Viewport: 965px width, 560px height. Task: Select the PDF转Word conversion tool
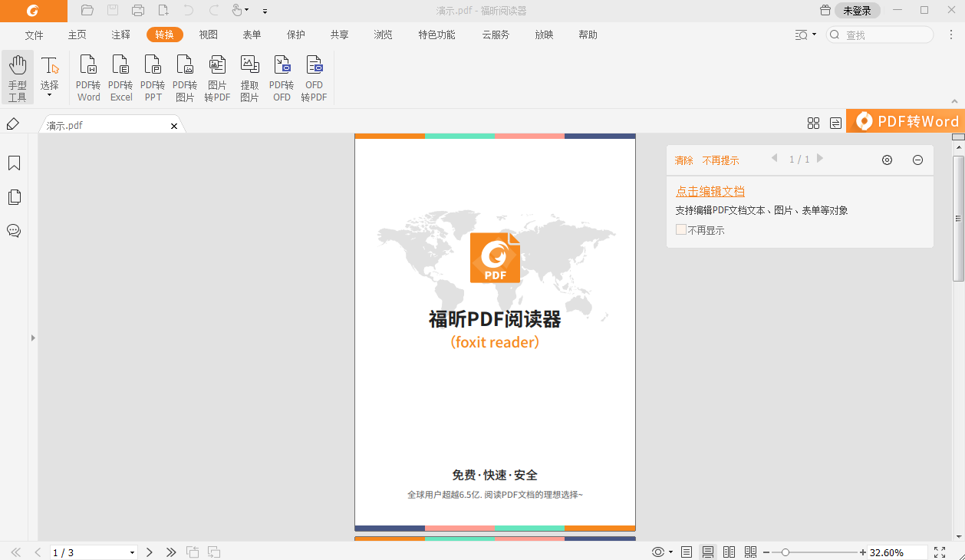coord(88,77)
